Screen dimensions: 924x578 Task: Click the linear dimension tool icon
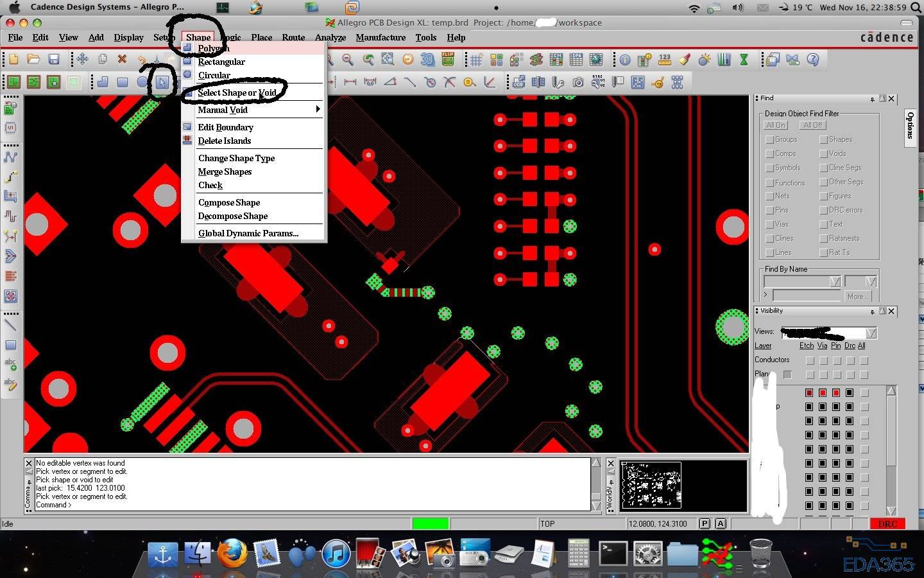click(x=350, y=82)
